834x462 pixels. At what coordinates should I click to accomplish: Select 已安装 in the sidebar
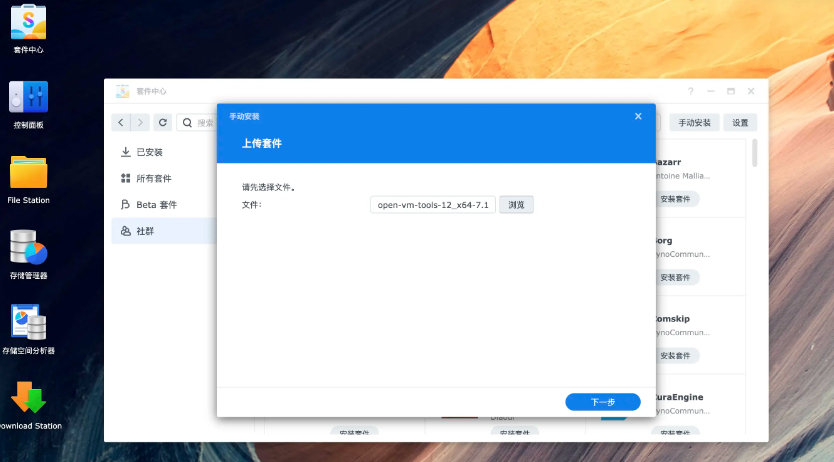click(149, 152)
